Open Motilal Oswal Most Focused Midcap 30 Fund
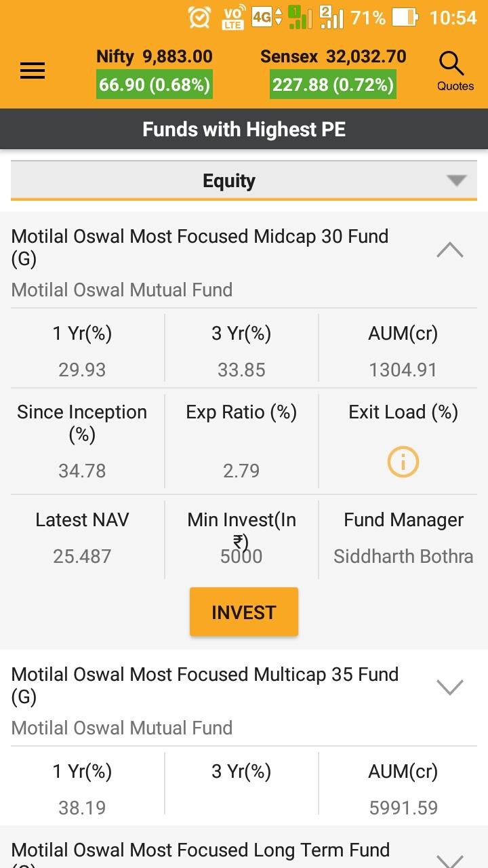Image resolution: width=488 pixels, height=868 pixels. (200, 247)
